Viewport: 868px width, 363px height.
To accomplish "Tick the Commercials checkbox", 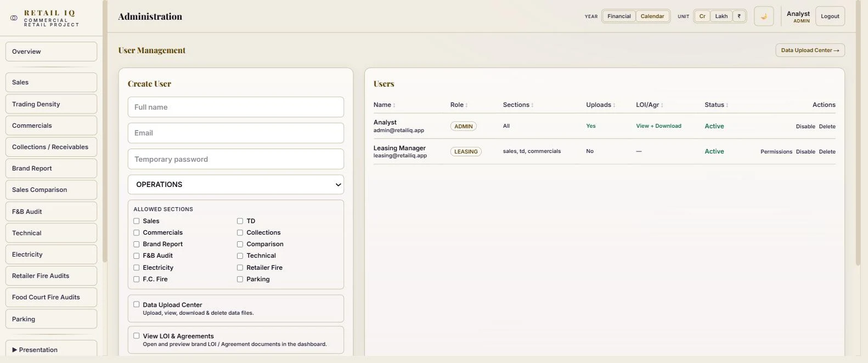I will (137, 232).
